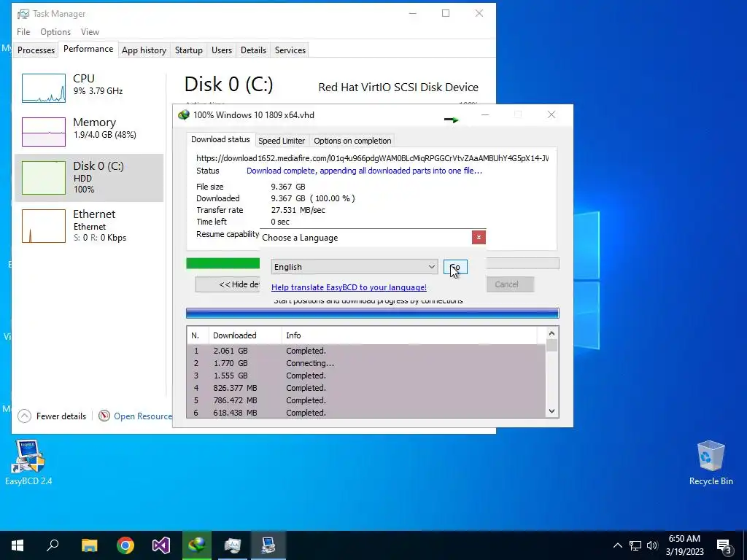Open the network tray icon

(635, 545)
